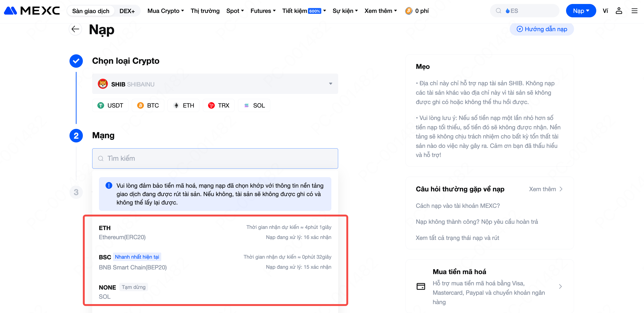Select ETH quick coin chip
Screen dimensions: 644x313
183,105
